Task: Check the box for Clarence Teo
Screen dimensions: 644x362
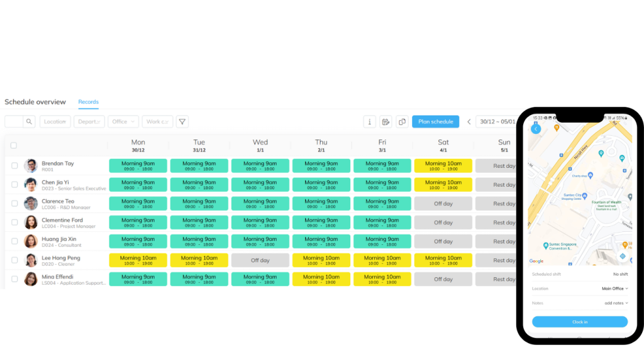Action: 14,204
